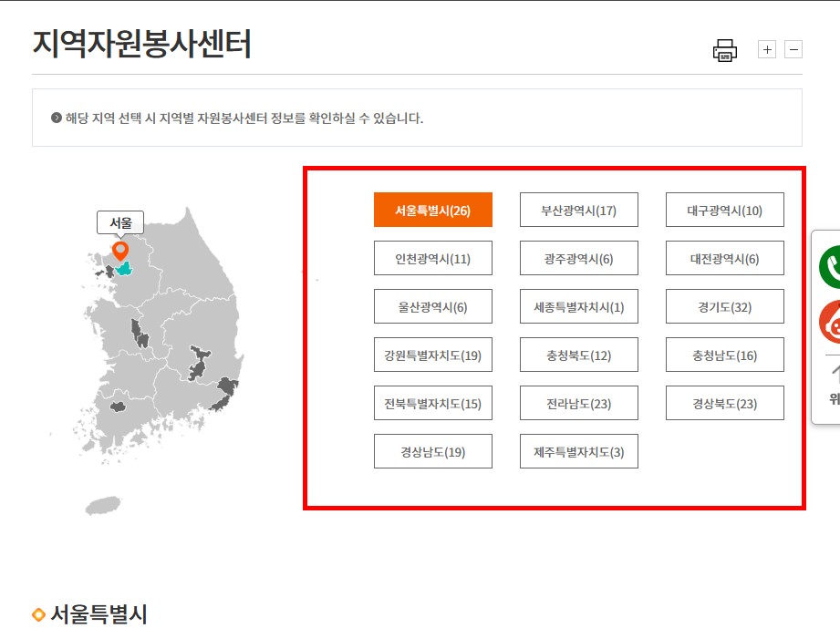Open the orange customer support icon
840x628 pixels.
pos(834,321)
